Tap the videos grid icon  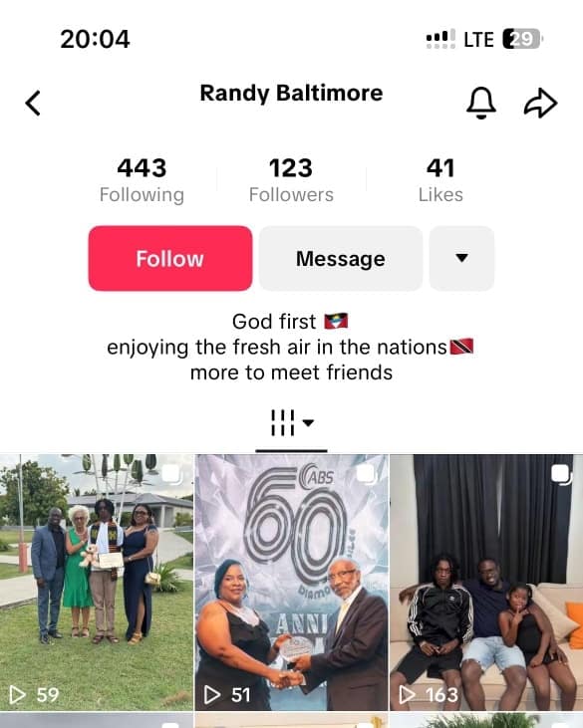point(282,422)
